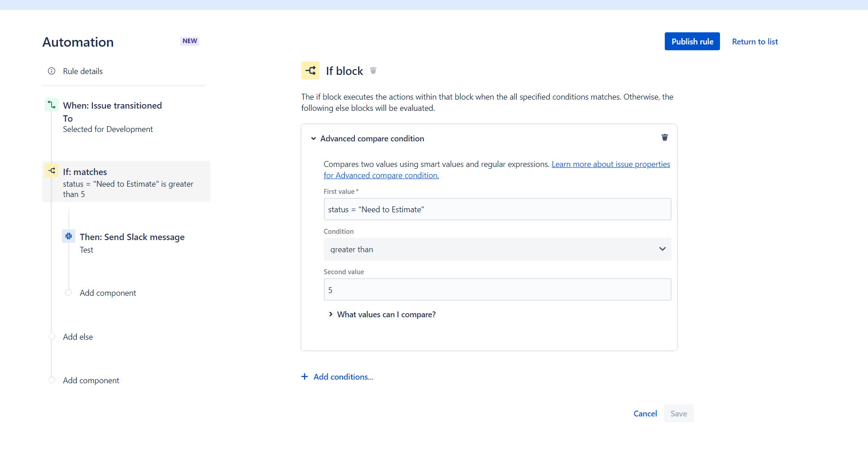
Task: Click the If matches condition icon in sidebar
Action: click(x=52, y=171)
